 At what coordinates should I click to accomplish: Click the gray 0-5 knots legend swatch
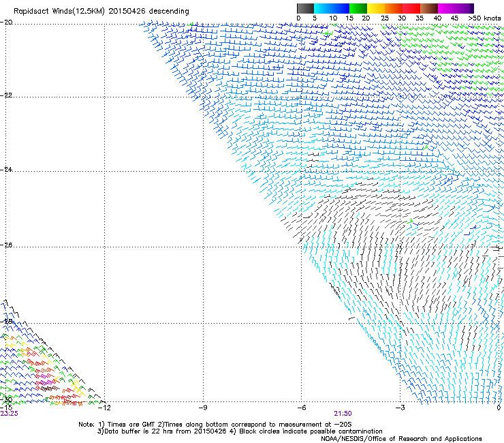click(x=305, y=8)
